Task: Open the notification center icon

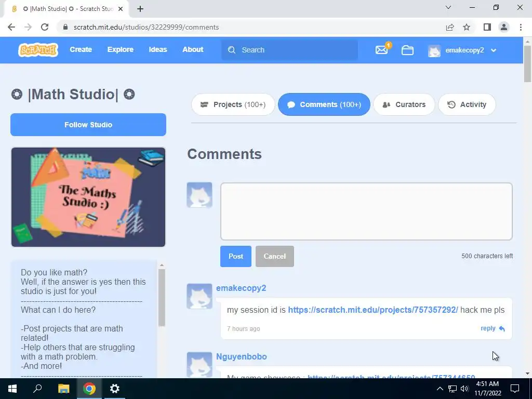Action: (515, 389)
